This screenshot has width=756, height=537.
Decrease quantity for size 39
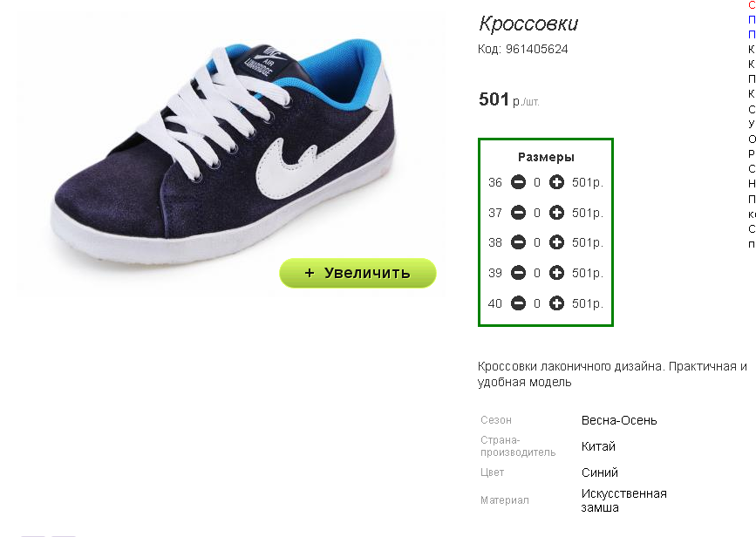(x=518, y=273)
